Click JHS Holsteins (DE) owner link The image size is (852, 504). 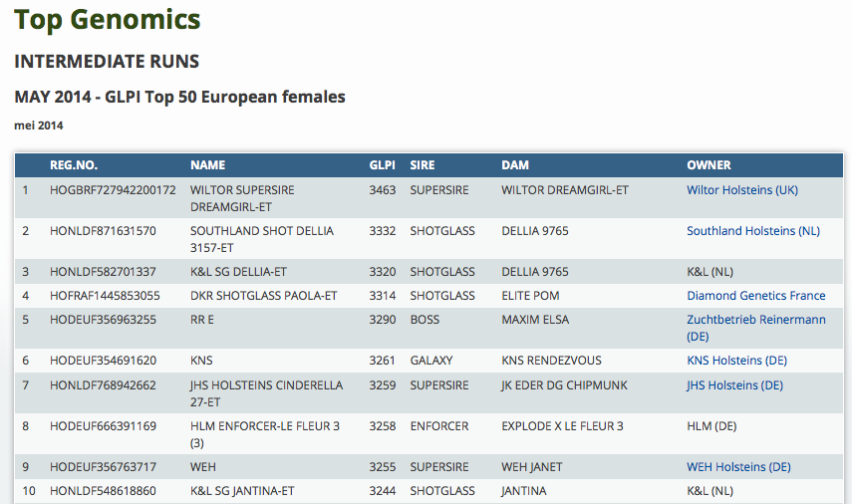click(734, 385)
